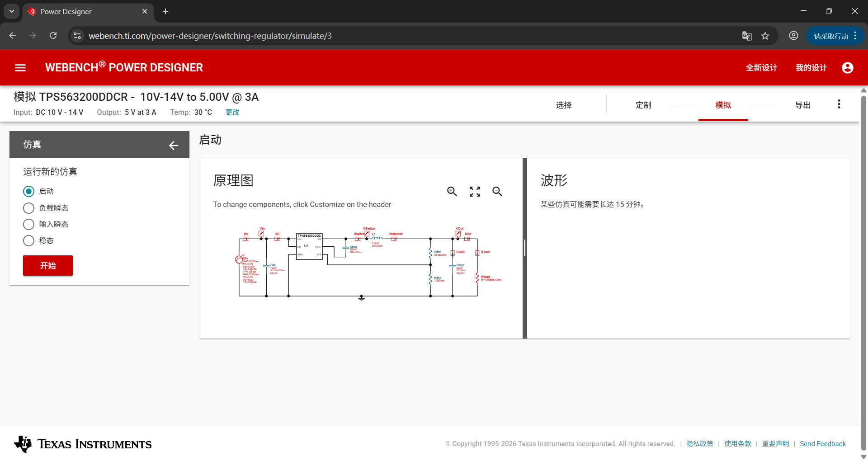Click the VSwitch probe marker
Viewport: 868px width, 461px height.
[367, 234]
